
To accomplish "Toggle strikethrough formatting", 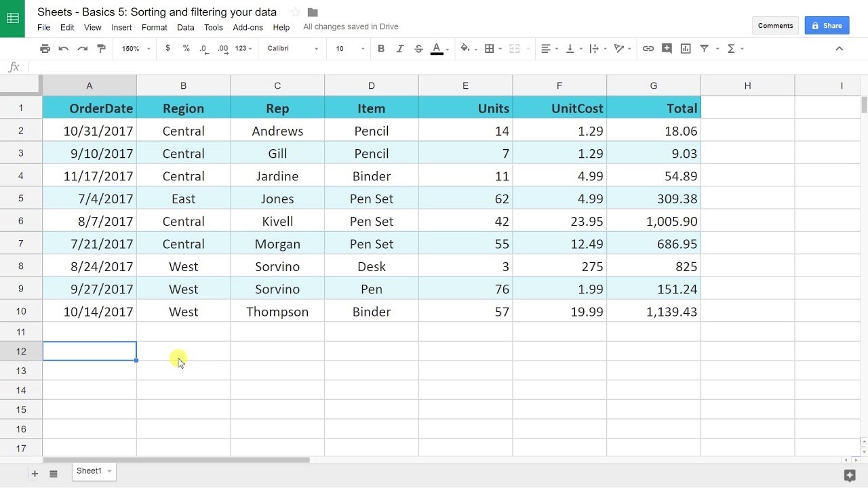I will pos(418,49).
